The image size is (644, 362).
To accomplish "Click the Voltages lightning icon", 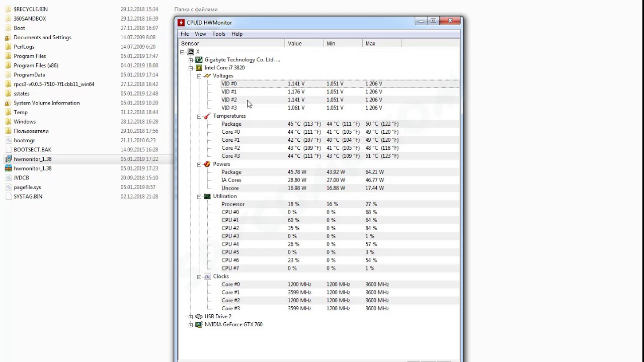I will [207, 76].
